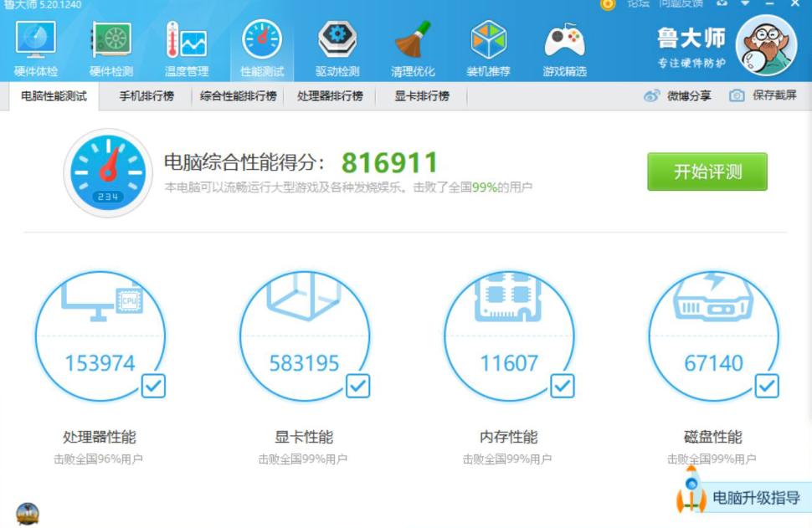Open the 驱动检测 driver detection tool
812x528 pixels.
(337, 46)
